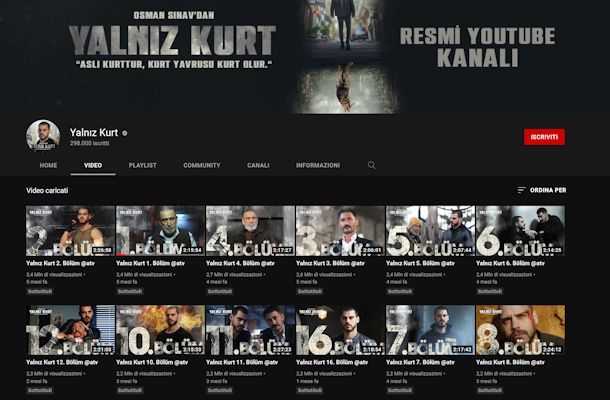This screenshot has height=400, width=610.
Task: Click the channel search magnifier icon
Action: coord(372,165)
